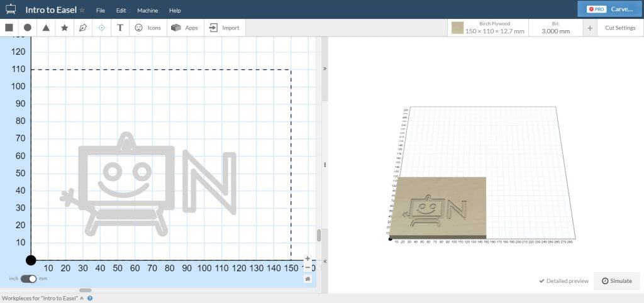Open the Apps panel
This screenshot has width=644, height=303.
[185, 28]
